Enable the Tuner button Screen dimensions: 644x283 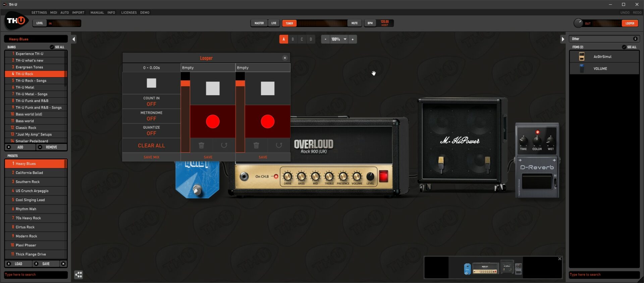tap(289, 23)
